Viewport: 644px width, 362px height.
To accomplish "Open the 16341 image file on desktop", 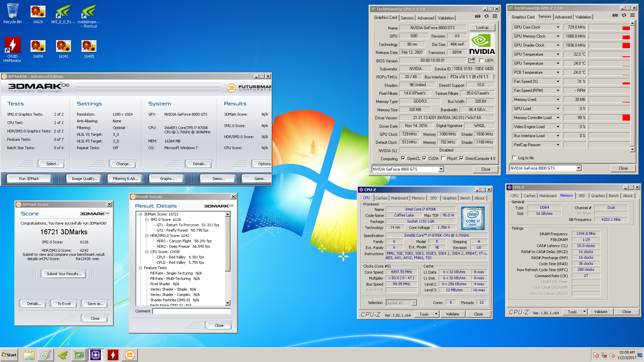I will click(63, 49).
